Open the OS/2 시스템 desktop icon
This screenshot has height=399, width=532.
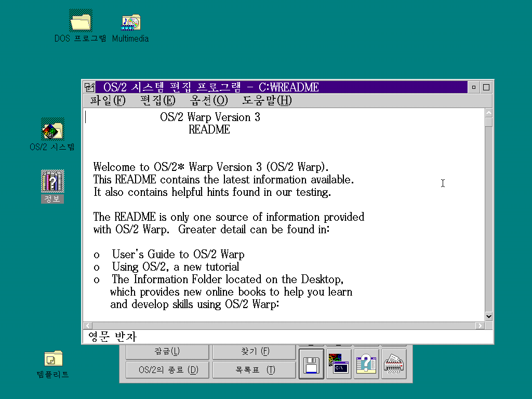coord(52,129)
